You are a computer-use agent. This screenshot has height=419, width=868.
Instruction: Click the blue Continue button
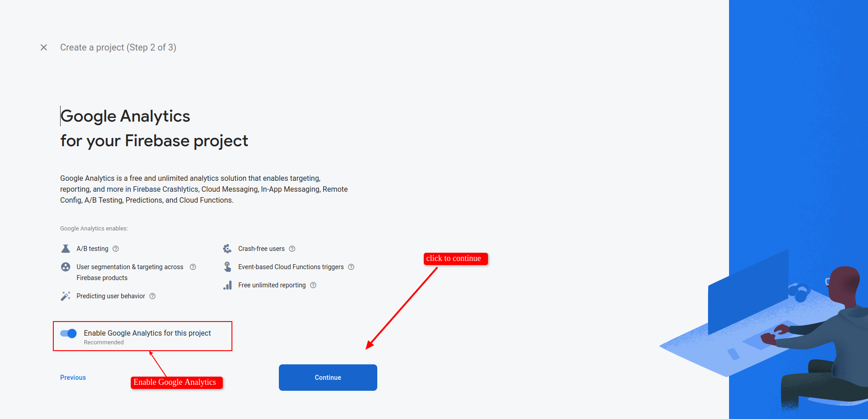[x=328, y=378]
